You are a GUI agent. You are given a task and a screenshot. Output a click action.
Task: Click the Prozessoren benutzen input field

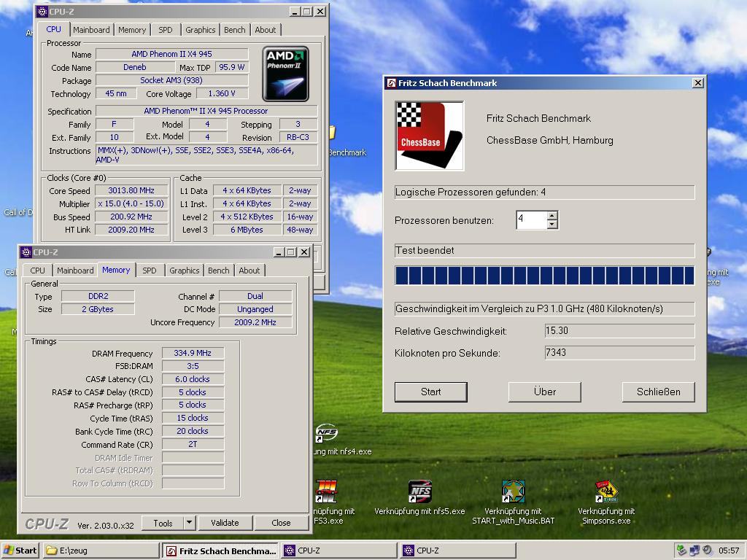(x=532, y=220)
